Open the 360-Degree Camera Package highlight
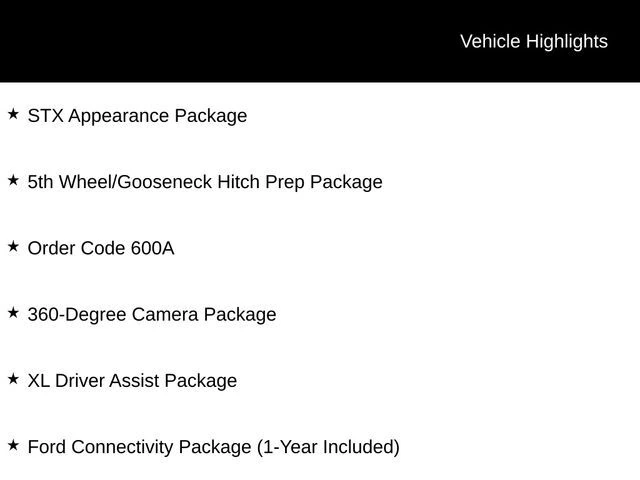Screen dimensions: 640x480 (x=152, y=315)
